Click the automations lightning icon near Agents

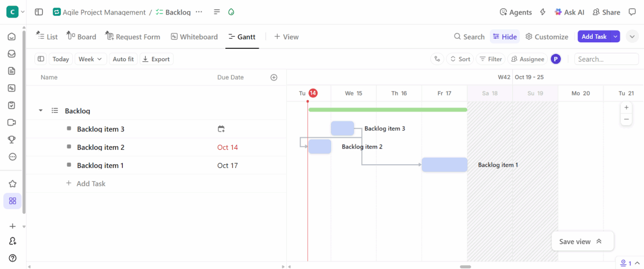542,12
